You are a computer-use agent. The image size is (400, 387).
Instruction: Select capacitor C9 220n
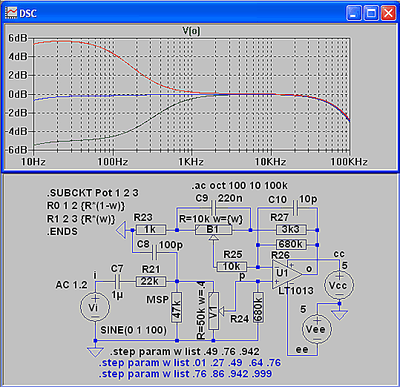[213, 208]
